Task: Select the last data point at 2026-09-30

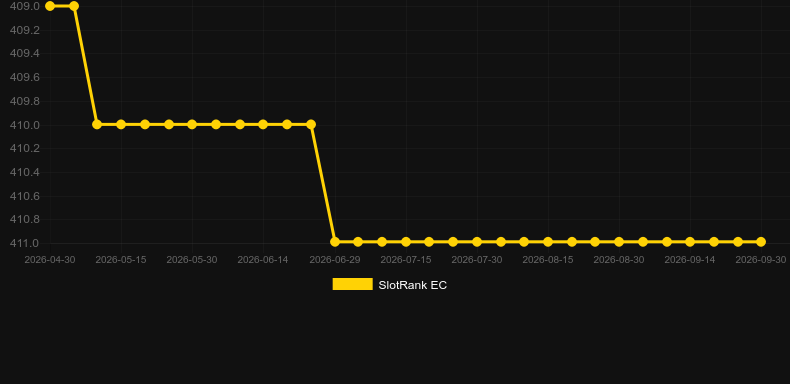Action: pos(761,242)
